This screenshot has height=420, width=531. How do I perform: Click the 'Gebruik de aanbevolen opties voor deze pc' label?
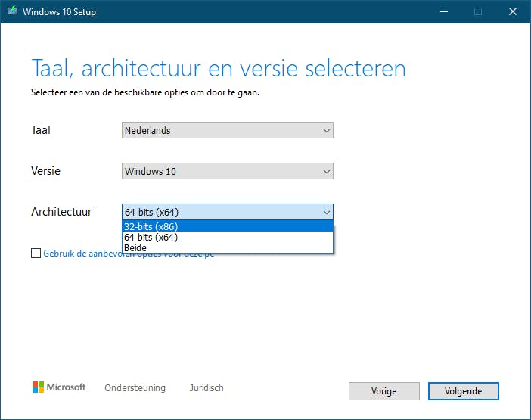[129, 254]
